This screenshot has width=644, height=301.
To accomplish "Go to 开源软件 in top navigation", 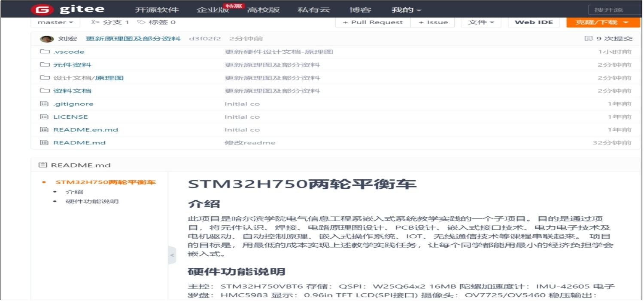I will 157,10.
